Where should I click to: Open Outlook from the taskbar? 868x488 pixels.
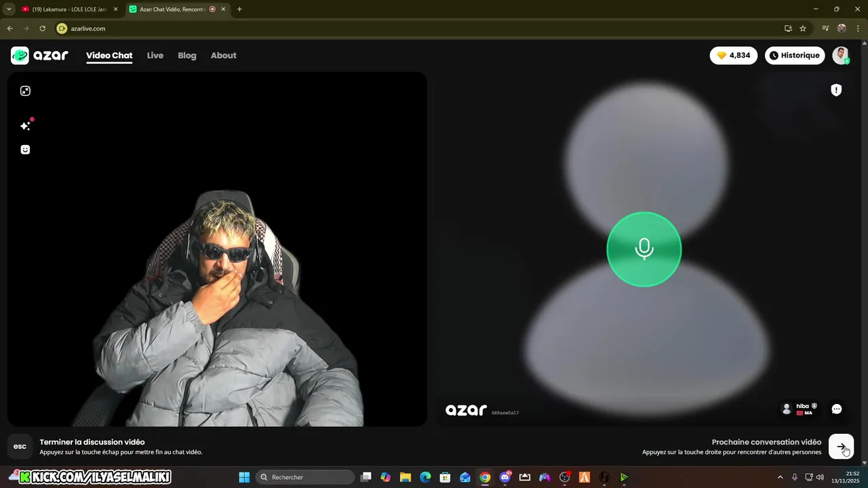(x=465, y=477)
